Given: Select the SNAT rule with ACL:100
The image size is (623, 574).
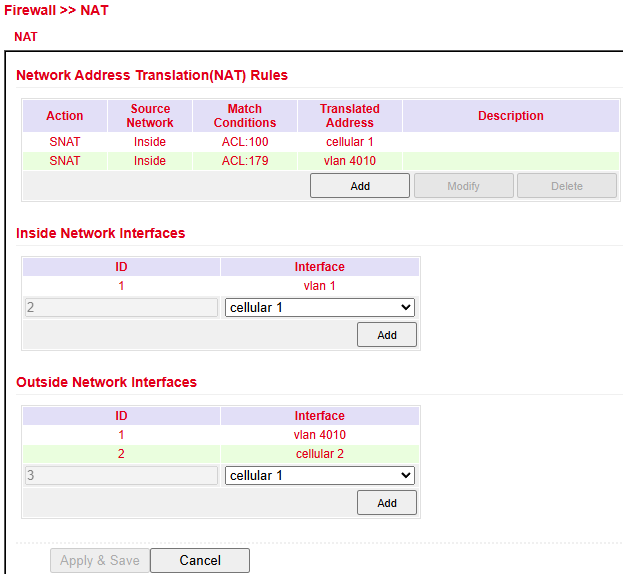Looking at the screenshot, I should (244, 142).
